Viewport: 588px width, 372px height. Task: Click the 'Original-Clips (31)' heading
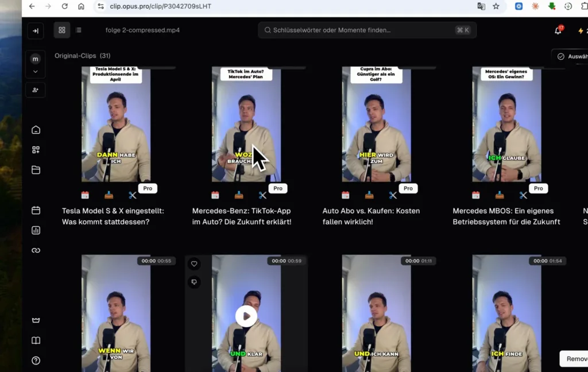[x=83, y=56]
